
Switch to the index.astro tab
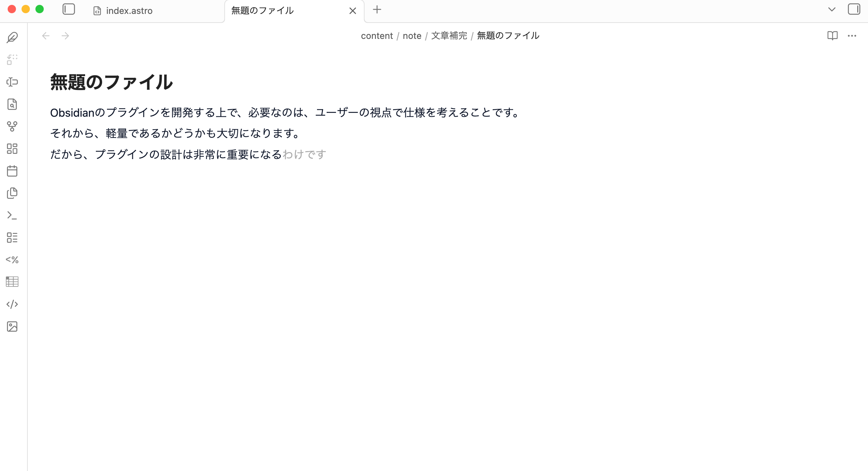click(x=154, y=11)
